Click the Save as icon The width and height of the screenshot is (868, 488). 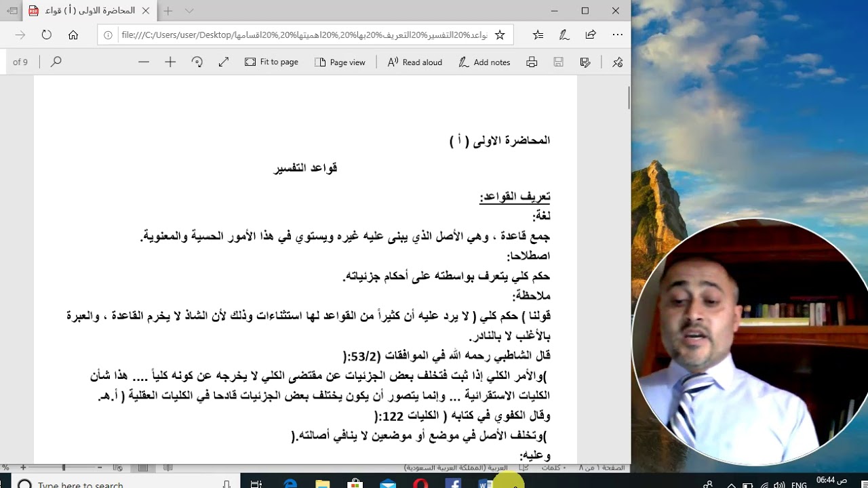(x=585, y=62)
